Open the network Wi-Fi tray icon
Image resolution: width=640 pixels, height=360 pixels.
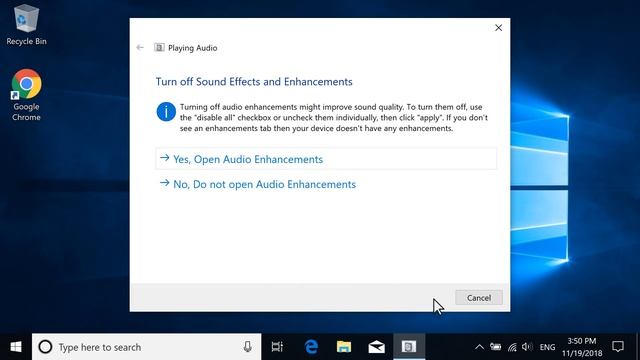click(x=512, y=347)
